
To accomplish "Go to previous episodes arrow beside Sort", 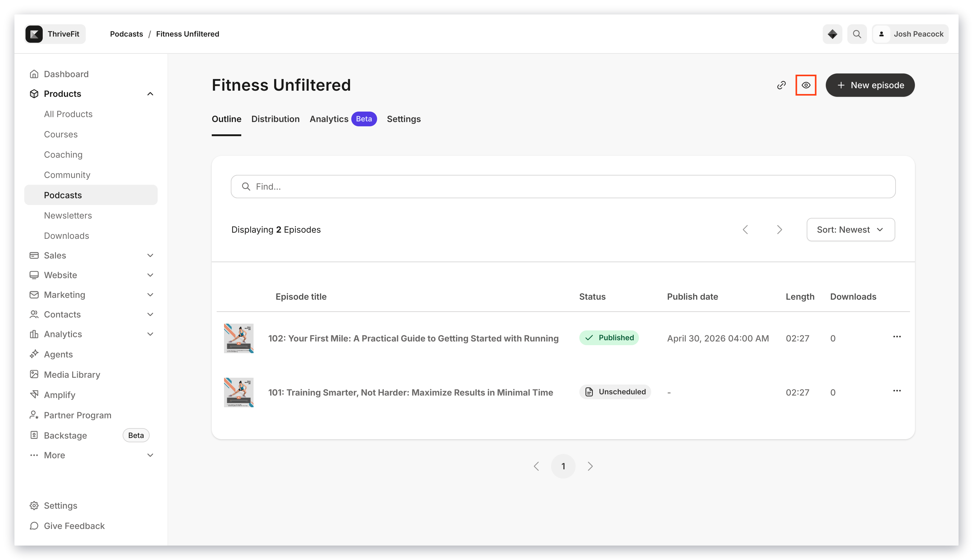I will [x=745, y=230].
